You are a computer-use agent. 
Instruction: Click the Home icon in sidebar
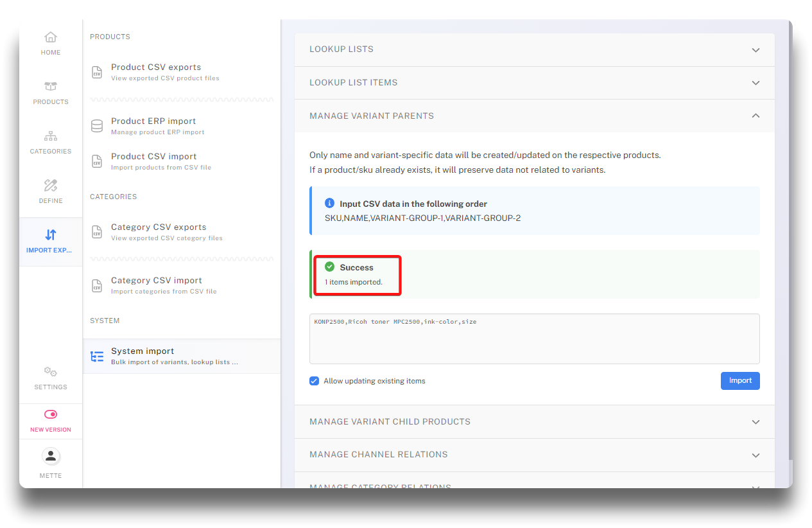pyautogui.click(x=51, y=37)
